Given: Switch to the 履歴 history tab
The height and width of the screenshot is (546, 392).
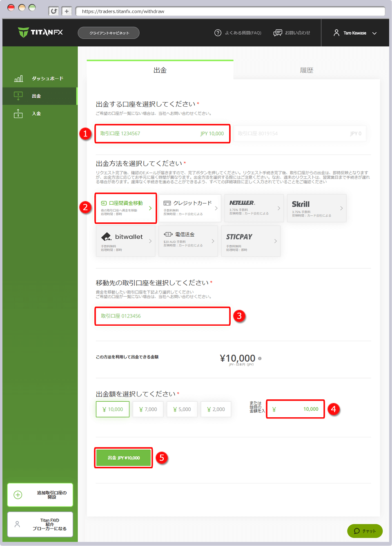Looking at the screenshot, I should [307, 70].
